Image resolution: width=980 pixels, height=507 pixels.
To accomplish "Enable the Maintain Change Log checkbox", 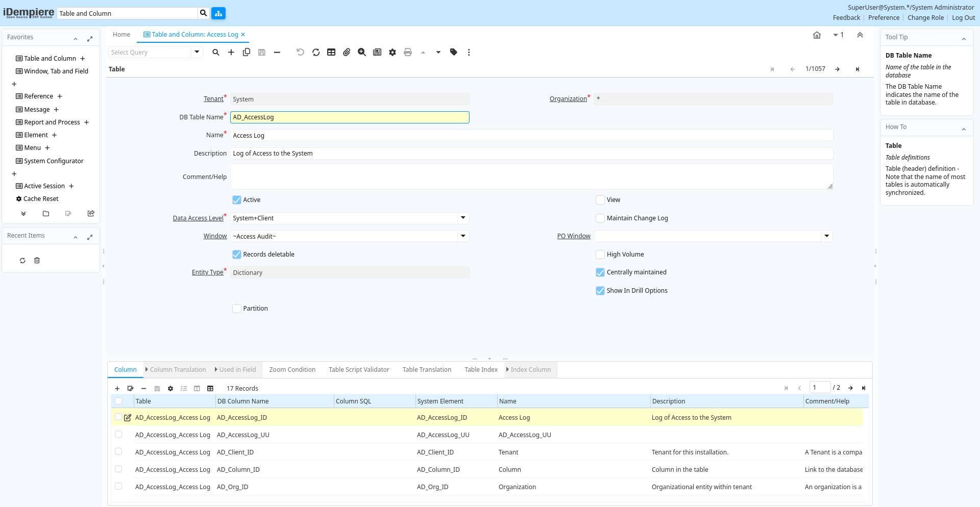I will (600, 218).
